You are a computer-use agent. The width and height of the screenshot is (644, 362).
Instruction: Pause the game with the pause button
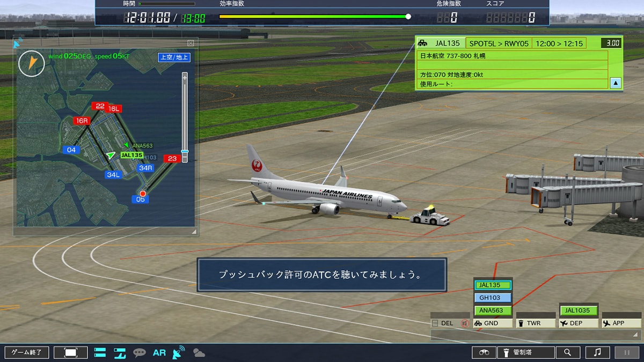click(626, 352)
